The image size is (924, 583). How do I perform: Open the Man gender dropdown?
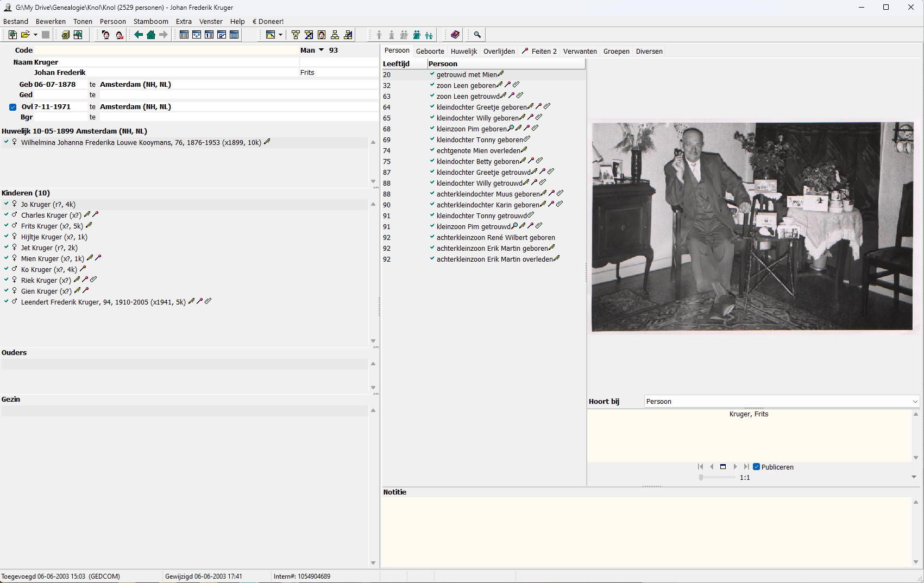321,50
